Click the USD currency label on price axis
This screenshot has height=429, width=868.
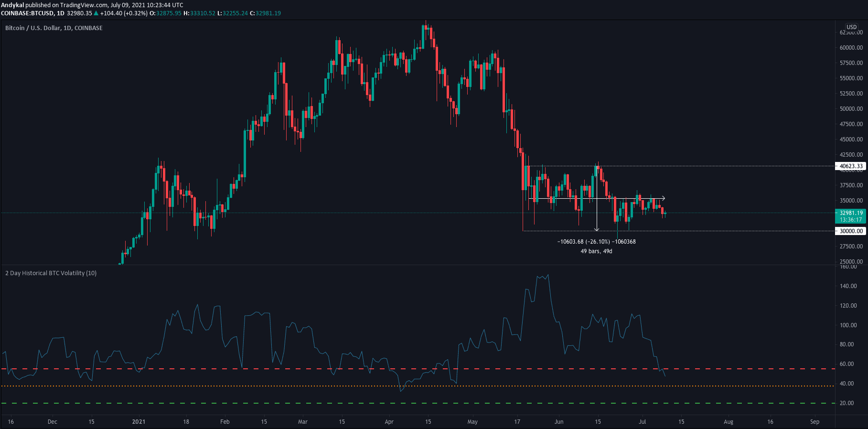[851, 27]
